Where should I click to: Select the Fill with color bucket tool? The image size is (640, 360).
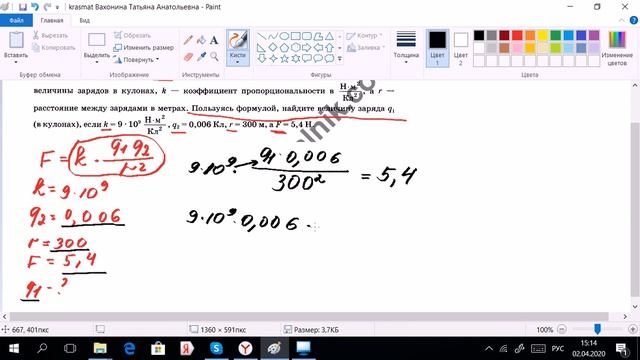(x=201, y=40)
